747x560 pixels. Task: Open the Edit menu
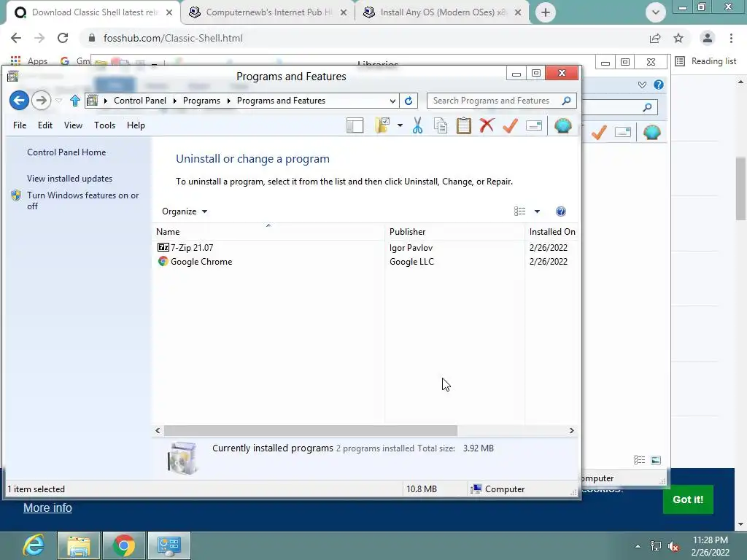45,125
